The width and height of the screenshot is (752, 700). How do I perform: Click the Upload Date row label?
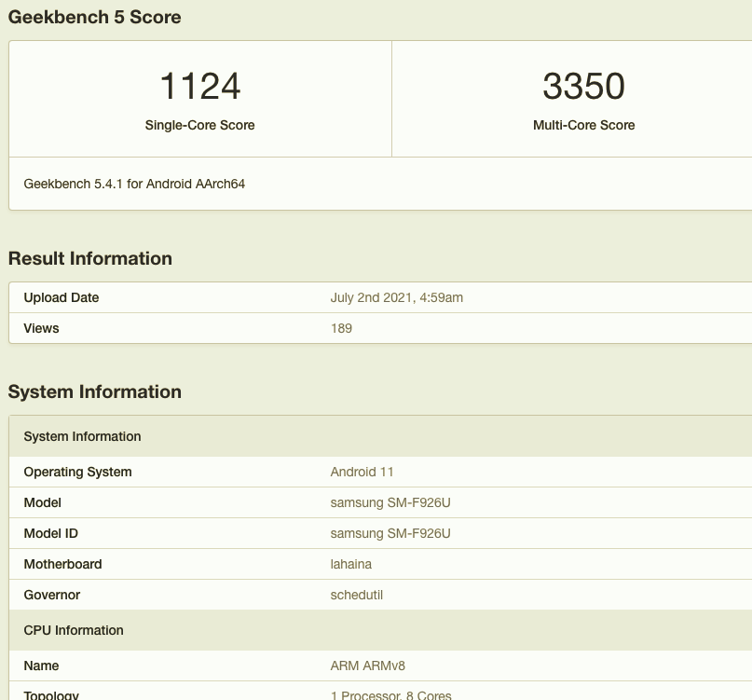(x=62, y=298)
